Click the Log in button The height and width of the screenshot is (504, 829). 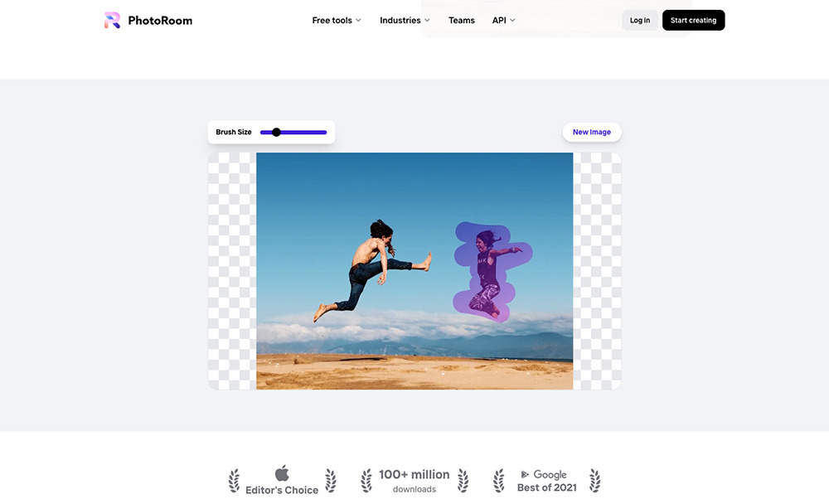tap(639, 20)
